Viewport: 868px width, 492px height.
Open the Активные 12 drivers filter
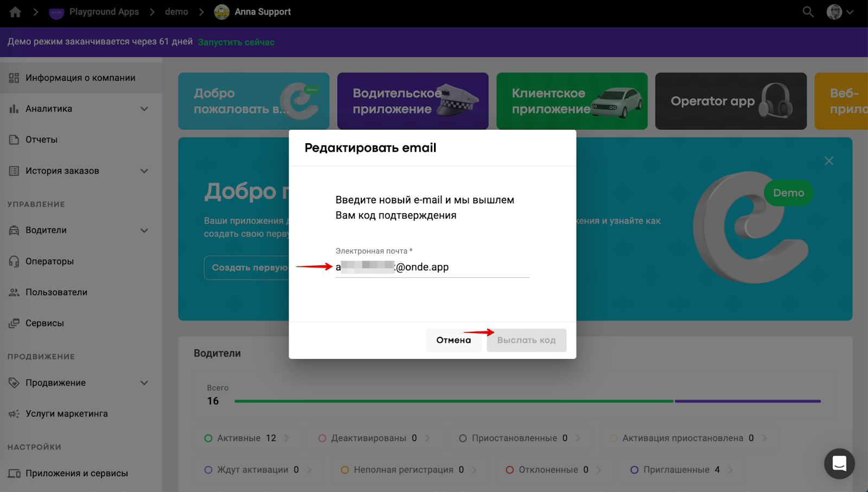point(247,438)
